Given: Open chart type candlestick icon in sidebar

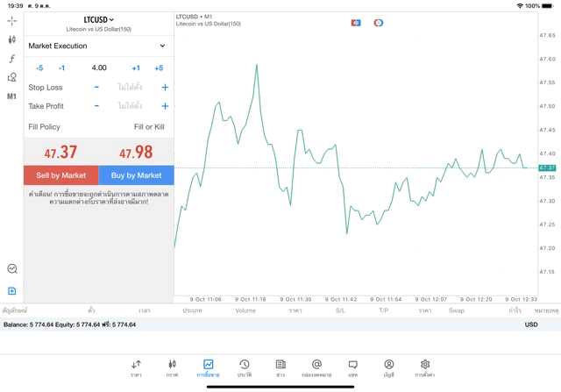Looking at the screenshot, I should click(12, 39).
